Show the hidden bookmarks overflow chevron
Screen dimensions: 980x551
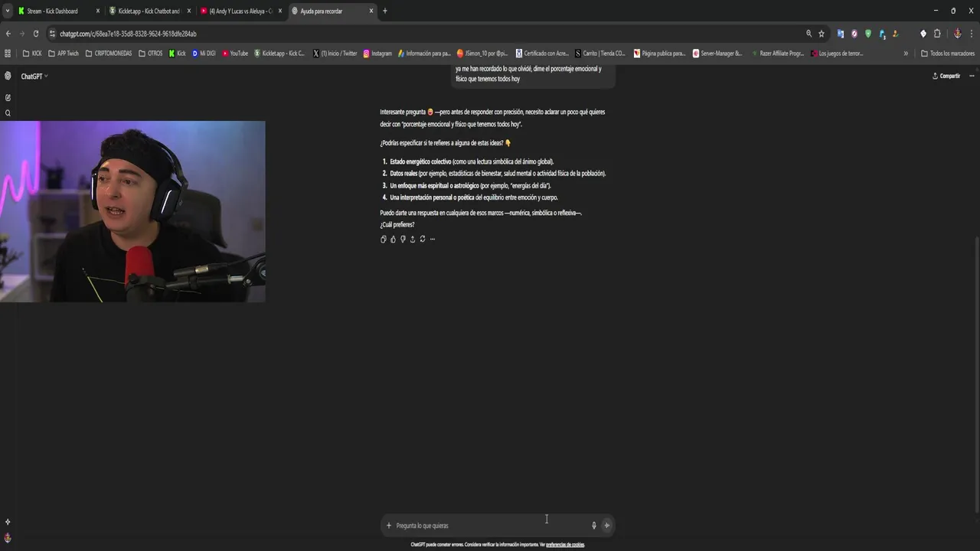(906, 54)
